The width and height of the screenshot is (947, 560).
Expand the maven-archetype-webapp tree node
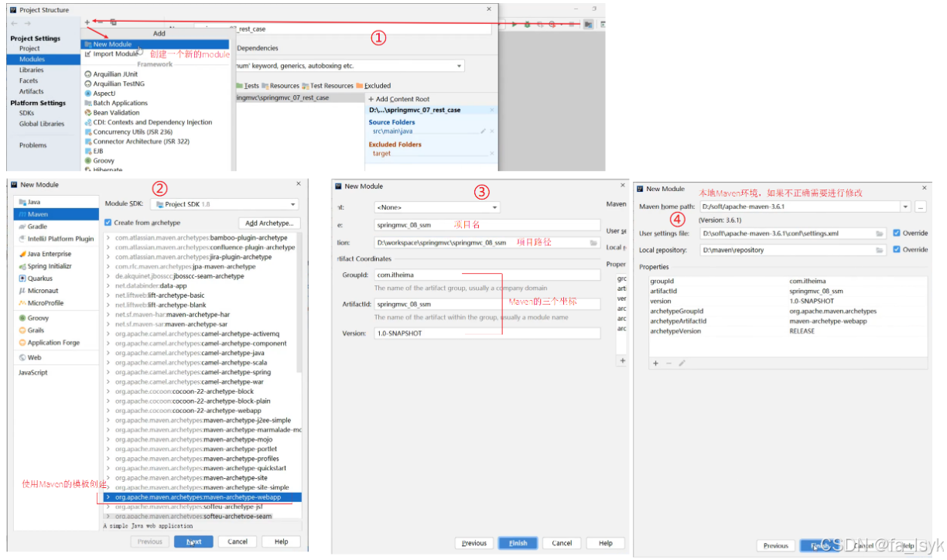[108, 497]
